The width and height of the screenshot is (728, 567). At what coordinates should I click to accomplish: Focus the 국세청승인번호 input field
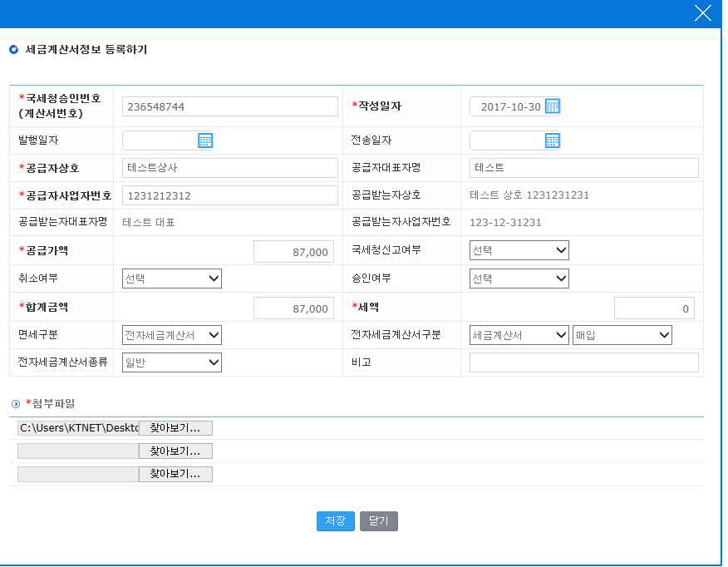(230, 106)
